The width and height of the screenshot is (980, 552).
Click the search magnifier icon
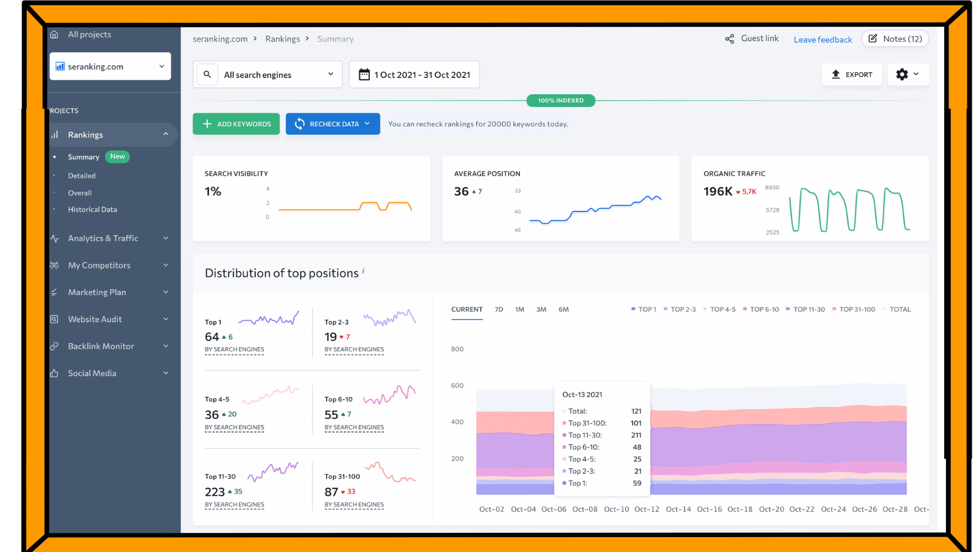tap(207, 75)
